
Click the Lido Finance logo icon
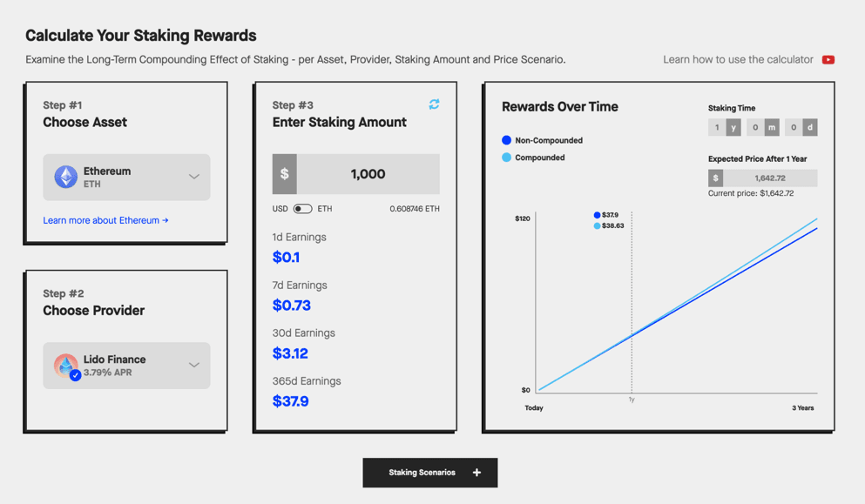(x=65, y=365)
